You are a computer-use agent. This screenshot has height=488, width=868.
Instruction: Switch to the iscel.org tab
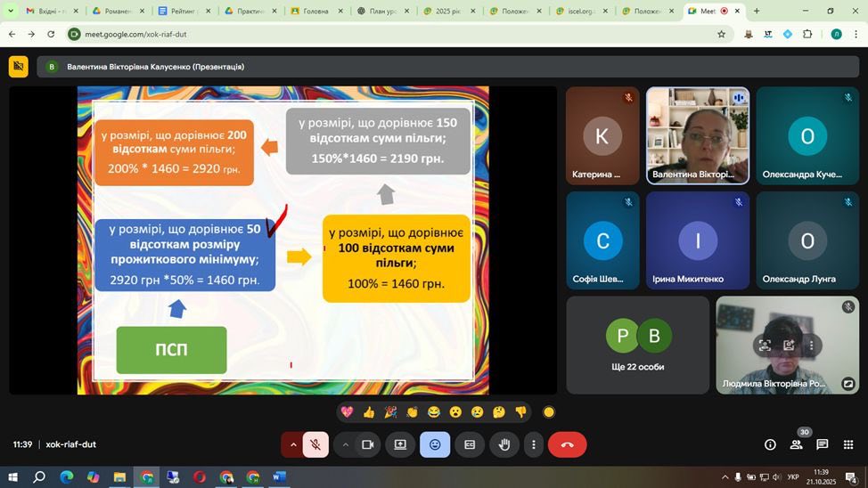click(581, 11)
